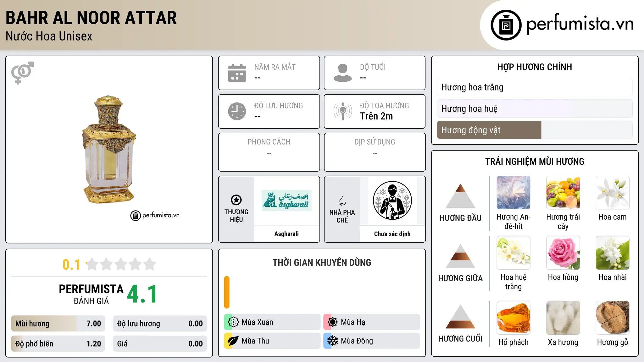The height and width of the screenshot is (362, 644).
Task: Click the star badge icon above Thương hiệu
Action: (x=236, y=200)
